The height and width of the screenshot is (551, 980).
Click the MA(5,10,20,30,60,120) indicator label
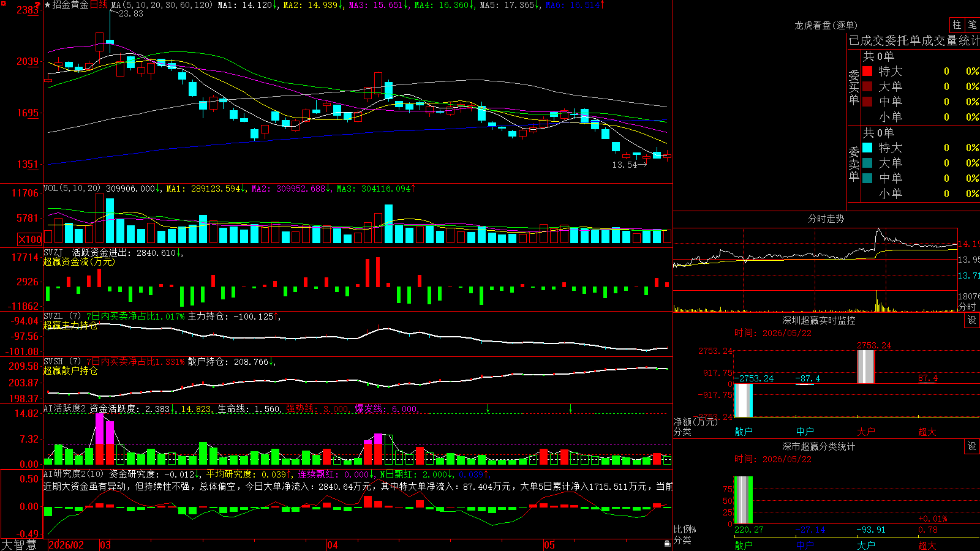[162, 5]
